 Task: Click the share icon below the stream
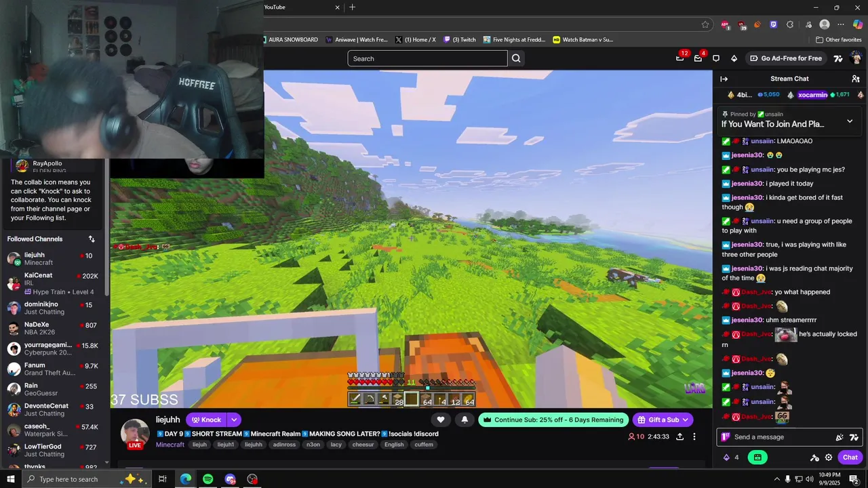pos(679,436)
